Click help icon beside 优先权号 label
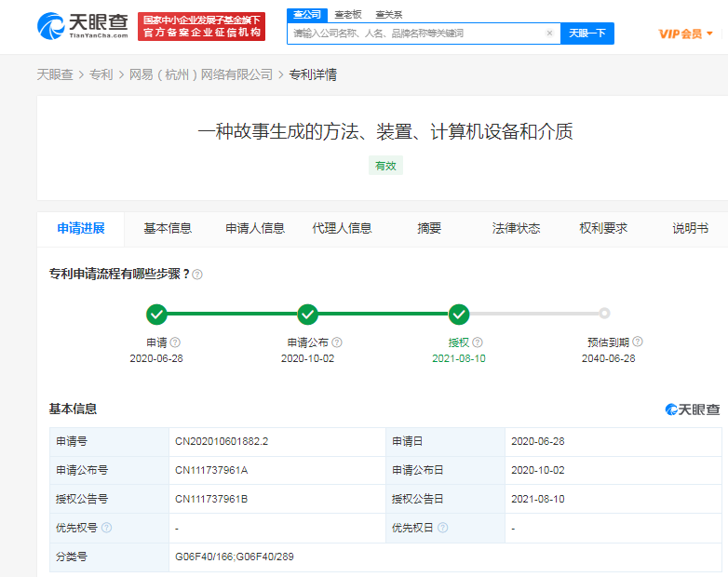This screenshot has height=577, width=728. (106, 528)
